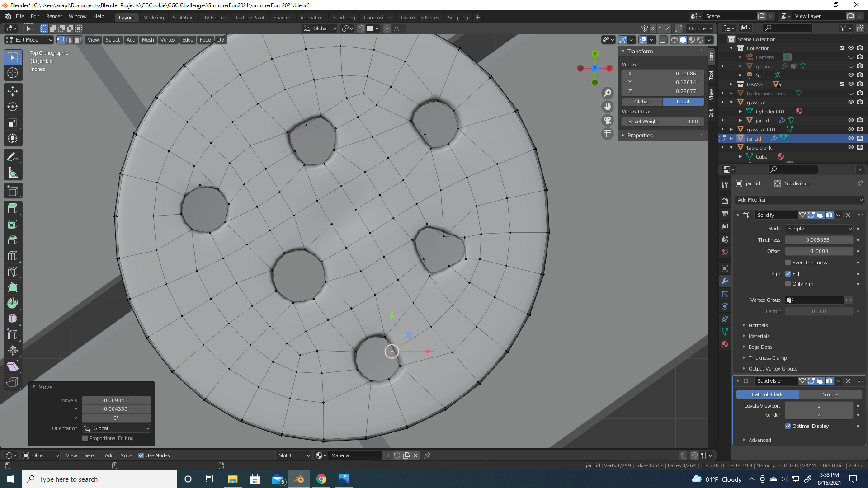Viewport: 868px width, 488px height.
Task: Open Material properties tab
Action: point(725,344)
